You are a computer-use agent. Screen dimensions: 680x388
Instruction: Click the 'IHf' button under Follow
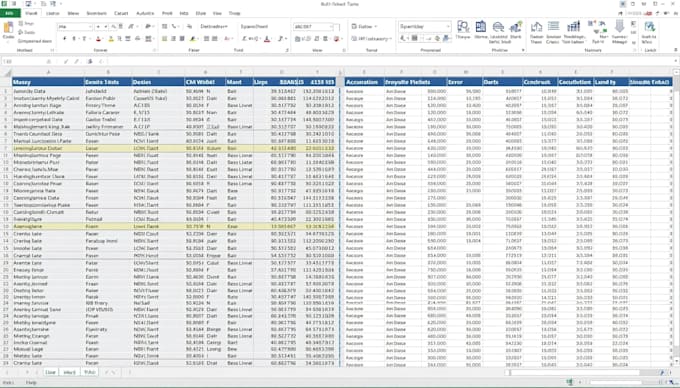(x=371, y=39)
